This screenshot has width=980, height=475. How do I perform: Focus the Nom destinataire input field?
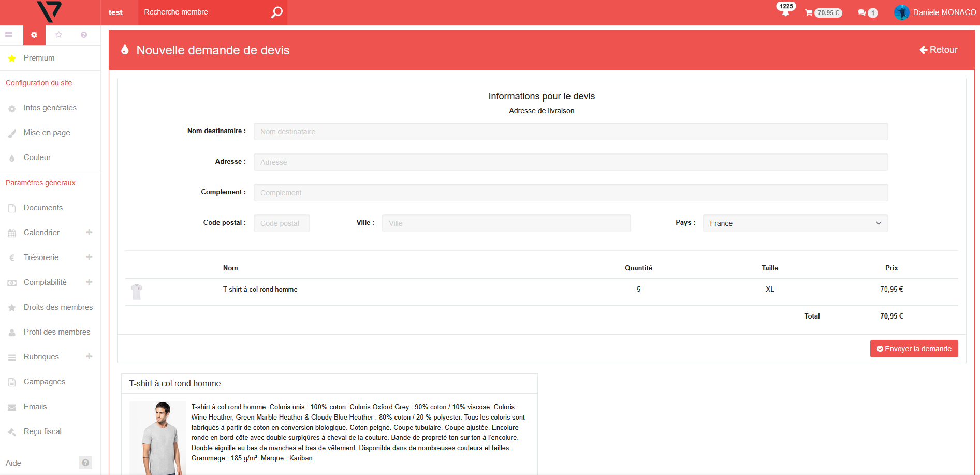pos(571,132)
